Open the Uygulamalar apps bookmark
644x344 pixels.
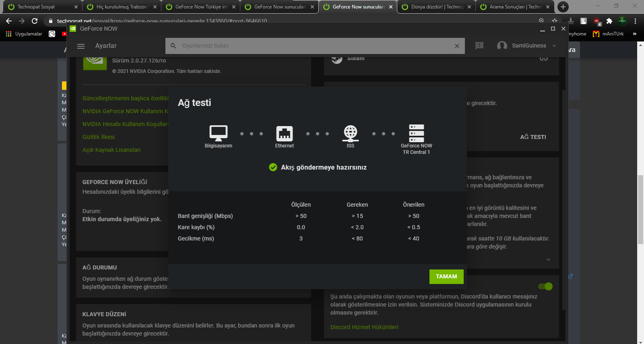pos(24,34)
